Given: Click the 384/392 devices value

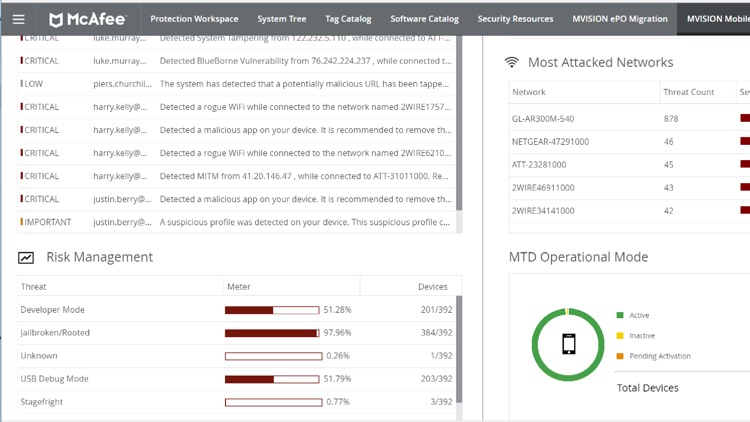Looking at the screenshot, I should 436,333.
